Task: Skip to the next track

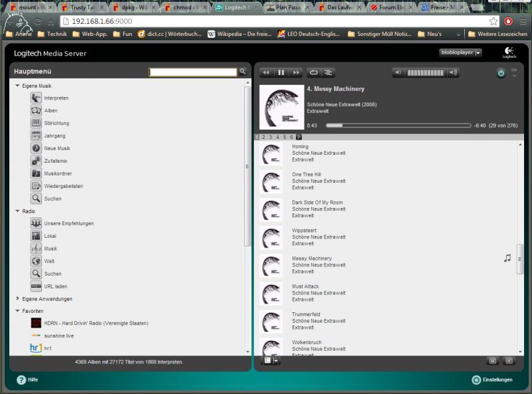Action: click(296, 72)
